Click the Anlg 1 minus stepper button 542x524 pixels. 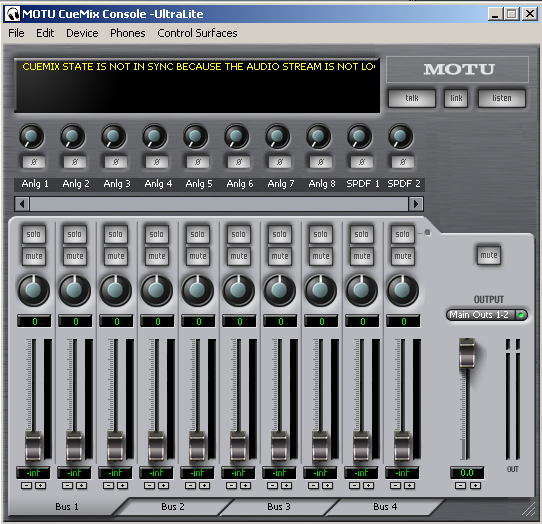point(27,486)
